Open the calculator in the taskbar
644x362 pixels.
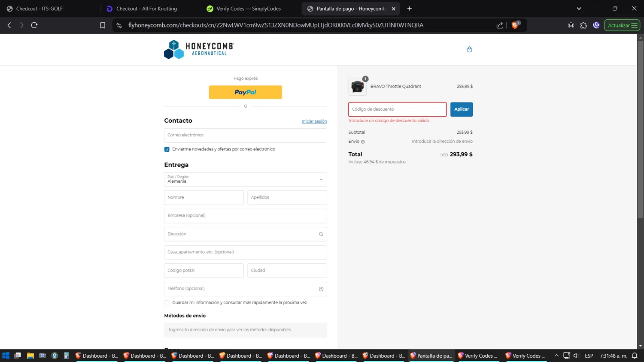67,356
